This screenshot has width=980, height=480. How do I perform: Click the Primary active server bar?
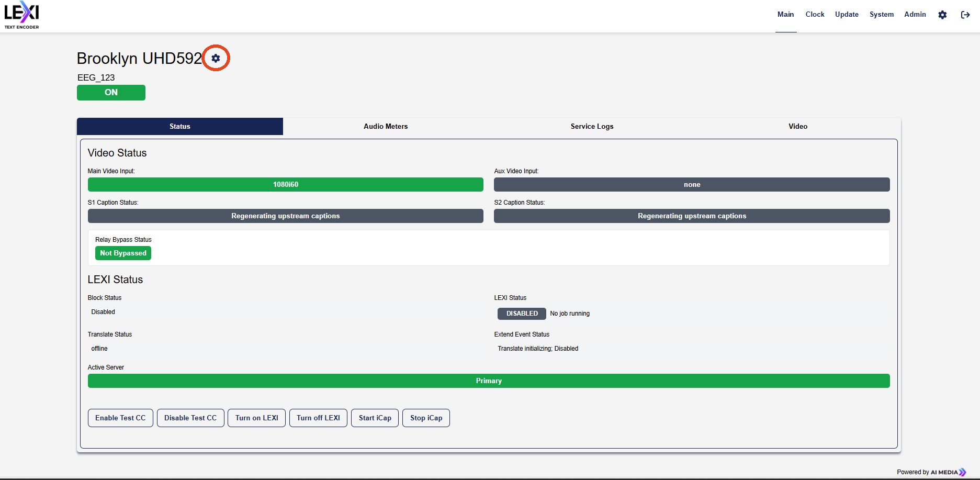point(489,381)
